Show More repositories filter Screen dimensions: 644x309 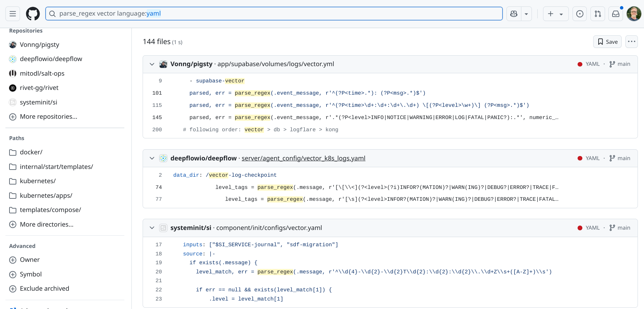48,117
